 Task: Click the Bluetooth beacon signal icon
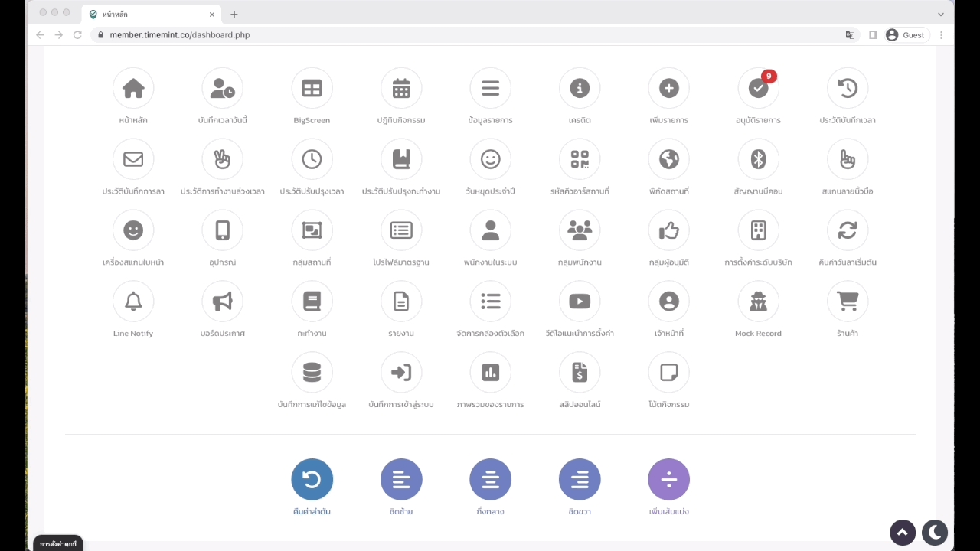(758, 159)
